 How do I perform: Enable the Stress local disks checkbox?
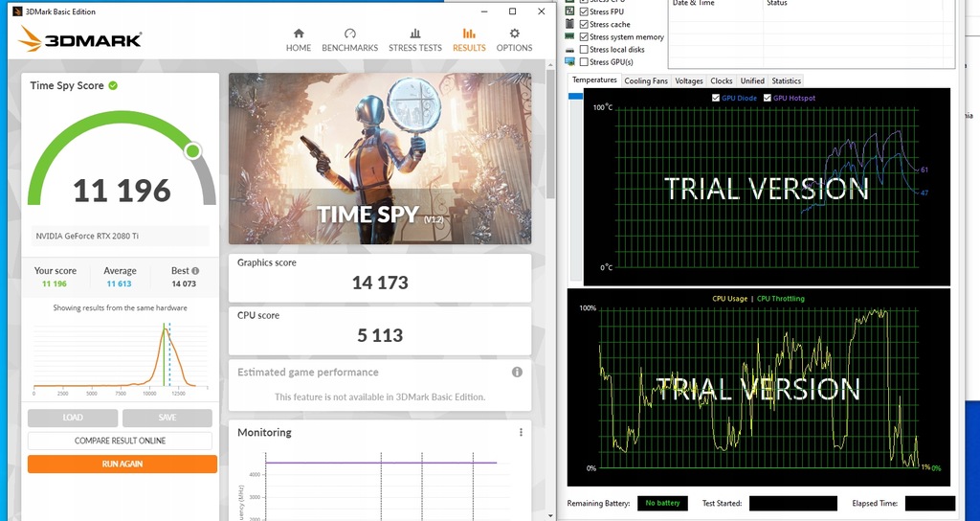point(584,50)
